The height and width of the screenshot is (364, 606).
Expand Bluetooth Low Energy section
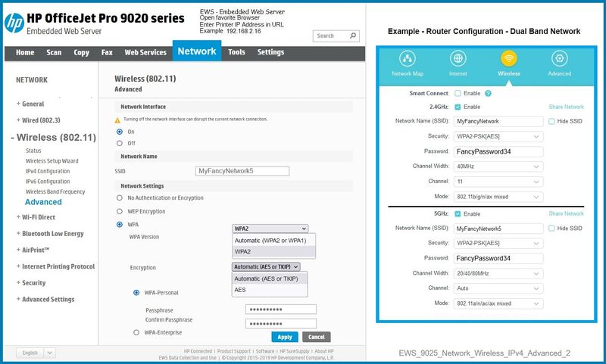(x=50, y=234)
